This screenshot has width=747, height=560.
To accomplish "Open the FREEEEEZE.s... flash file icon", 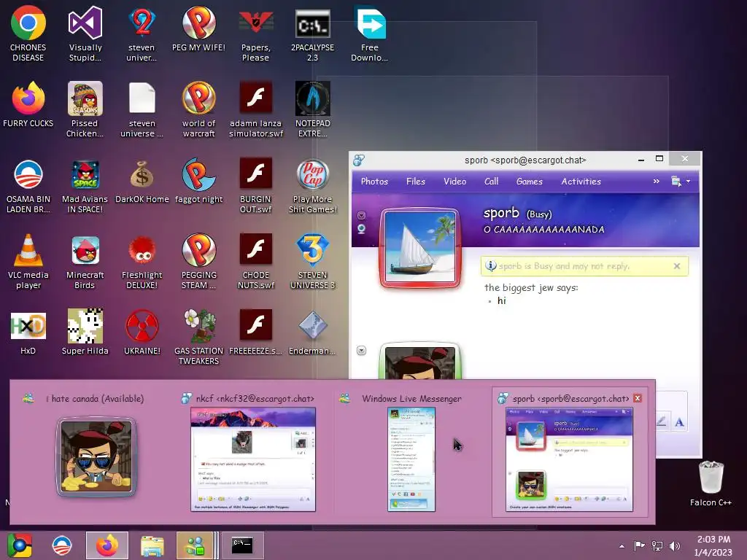I will [256, 332].
